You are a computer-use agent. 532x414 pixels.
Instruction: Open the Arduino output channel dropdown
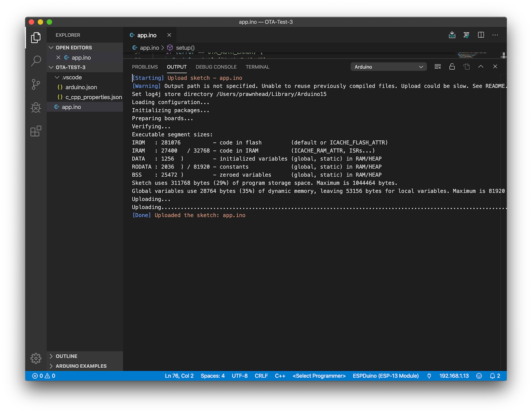pyautogui.click(x=388, y=66)
